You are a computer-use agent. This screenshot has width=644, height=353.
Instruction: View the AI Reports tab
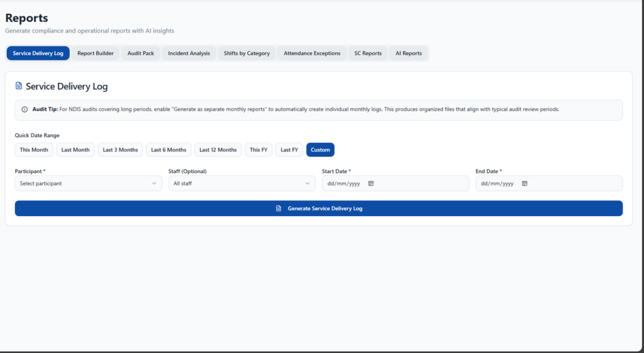pyautogui.click(x=409, y=53)
